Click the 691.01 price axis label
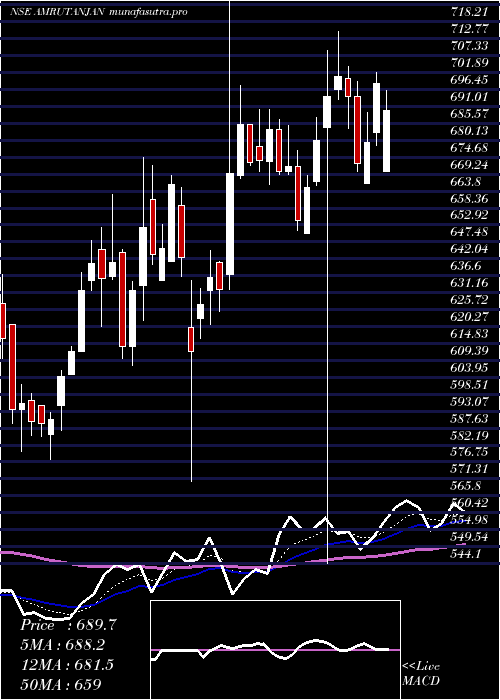 470,97
